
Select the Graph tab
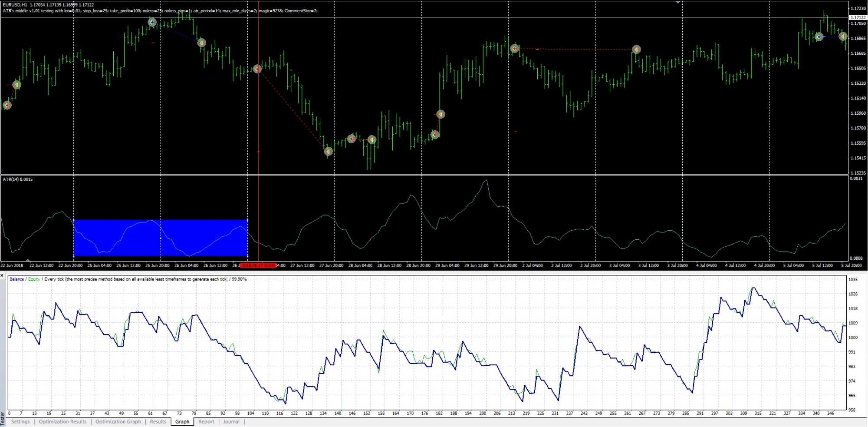[182, 421]
